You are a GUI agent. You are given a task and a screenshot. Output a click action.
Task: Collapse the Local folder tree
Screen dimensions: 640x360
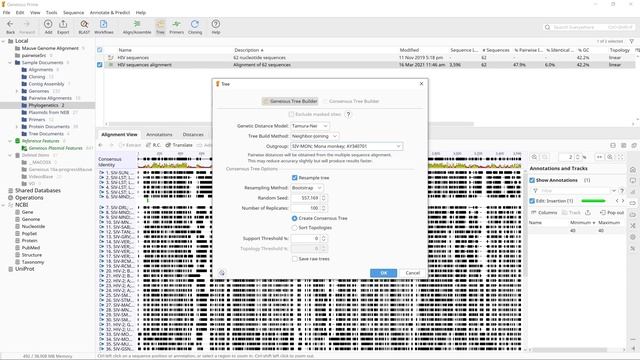(3, 41)
